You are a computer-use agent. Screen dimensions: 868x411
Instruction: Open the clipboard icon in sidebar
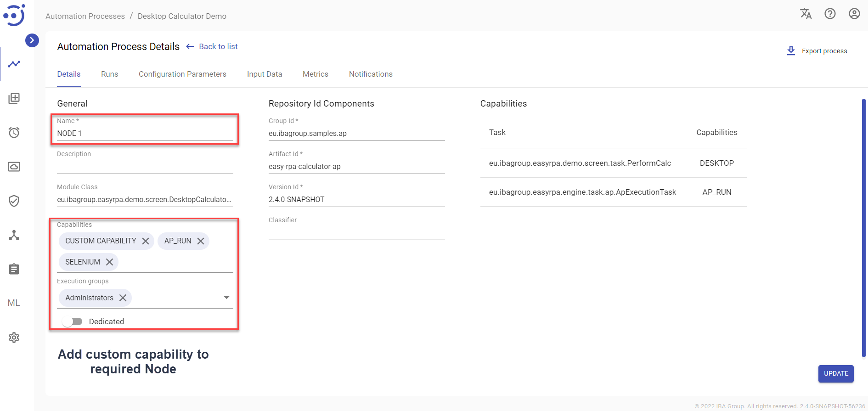[14, 269]
